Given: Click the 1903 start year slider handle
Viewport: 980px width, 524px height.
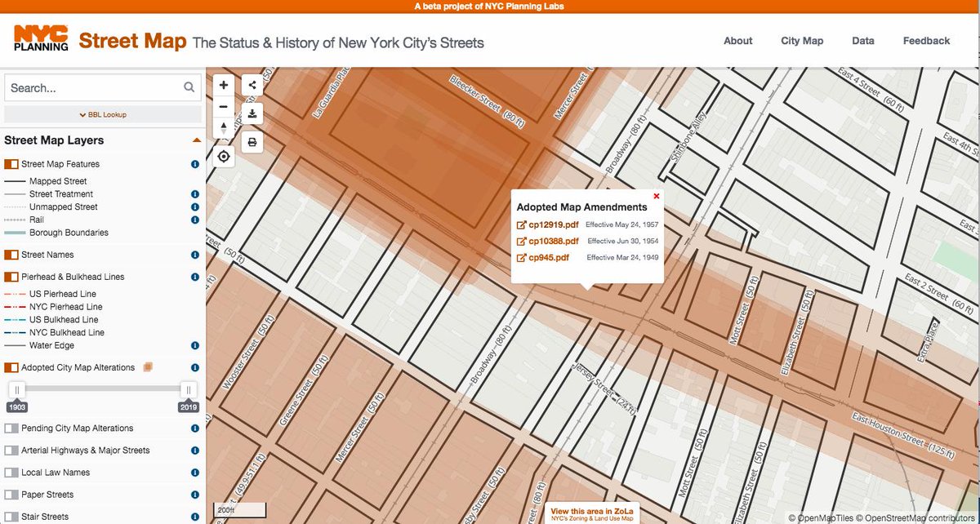Looking at the screenshot, I should pos(17,390).
